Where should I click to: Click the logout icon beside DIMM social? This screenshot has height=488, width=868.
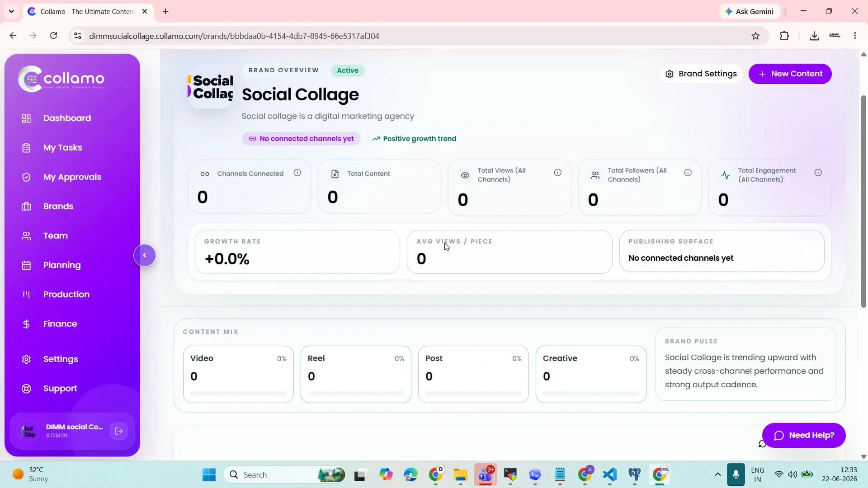[x=119, y=431]
